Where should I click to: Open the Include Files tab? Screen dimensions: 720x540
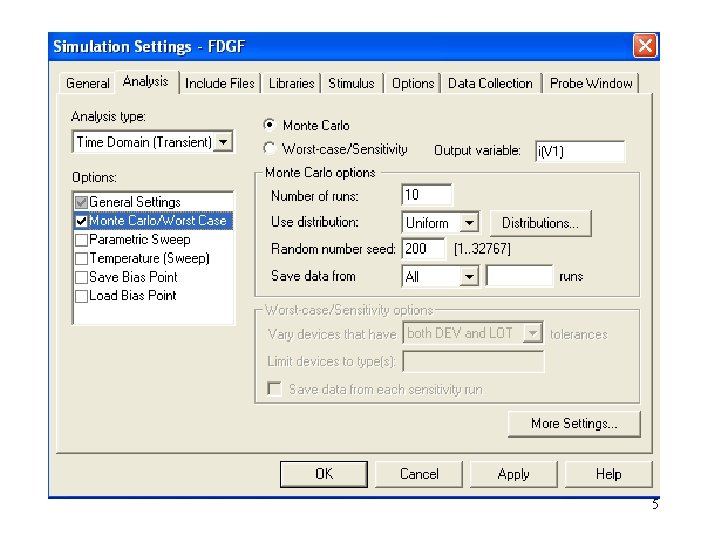219,83
